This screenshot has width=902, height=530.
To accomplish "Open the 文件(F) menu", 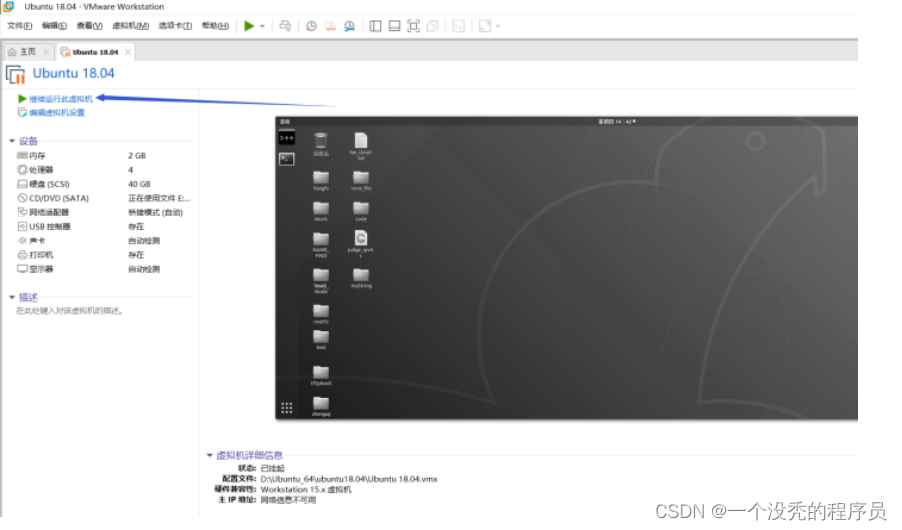I will pyautogui.click(x=20, y=26).
